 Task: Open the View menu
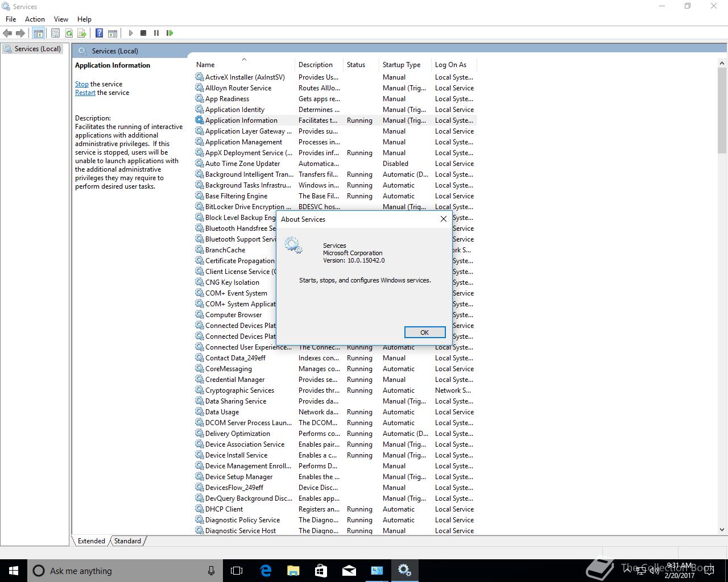tap(61, 19)
